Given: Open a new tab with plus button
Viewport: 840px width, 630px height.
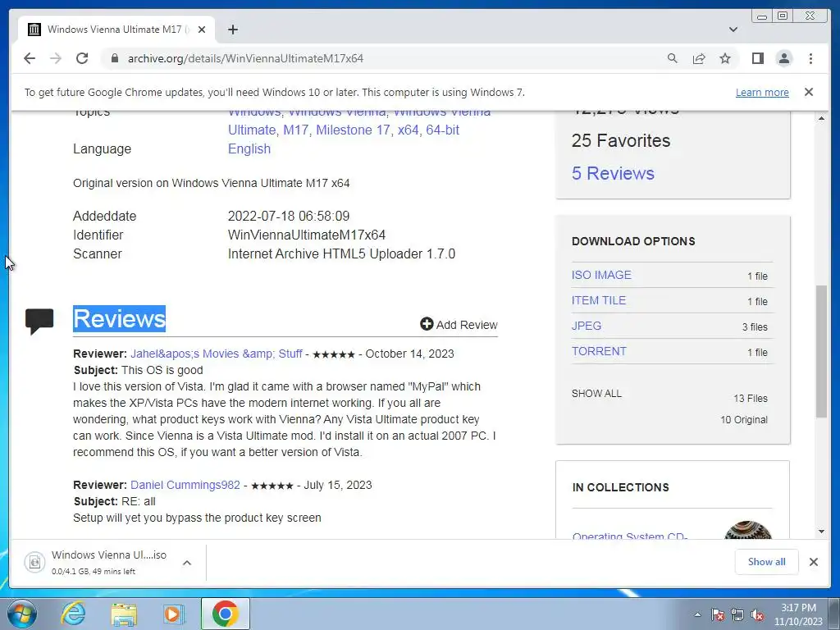Looking at the screenshot, I should [232, 30].
